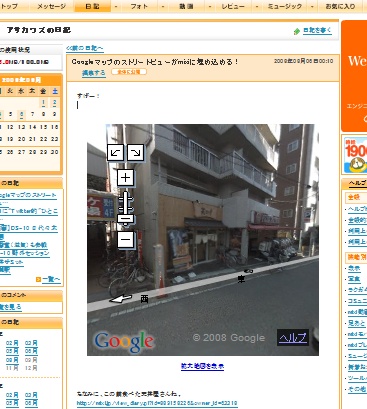
Task: Zoom in with the Street View plus button
Action: (125, 177)
